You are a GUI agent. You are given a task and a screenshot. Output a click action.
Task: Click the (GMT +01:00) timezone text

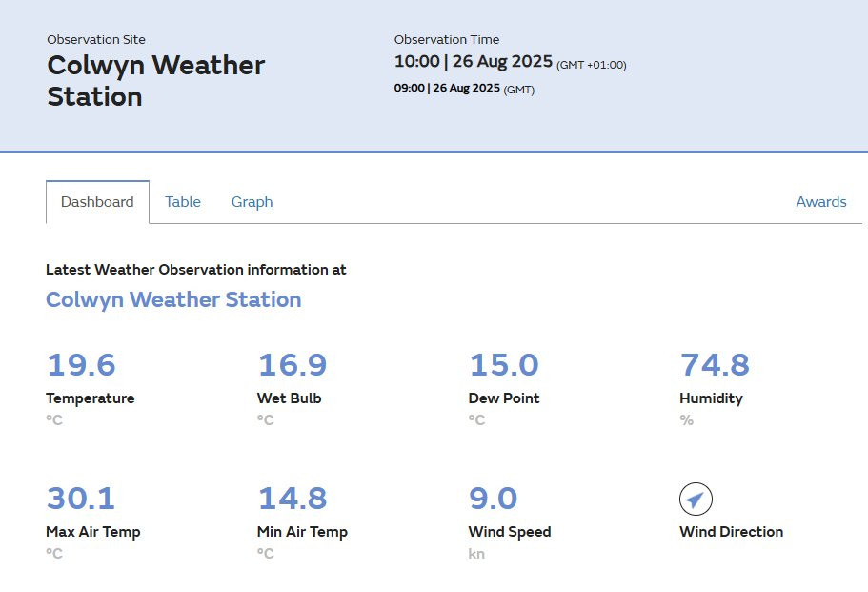[x=592, y=65]
